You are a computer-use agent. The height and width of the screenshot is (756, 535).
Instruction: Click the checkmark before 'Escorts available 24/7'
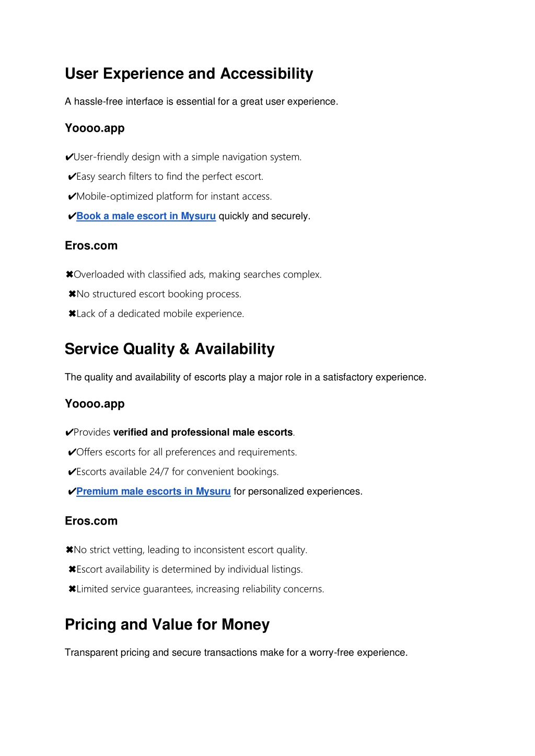(72, 472)
